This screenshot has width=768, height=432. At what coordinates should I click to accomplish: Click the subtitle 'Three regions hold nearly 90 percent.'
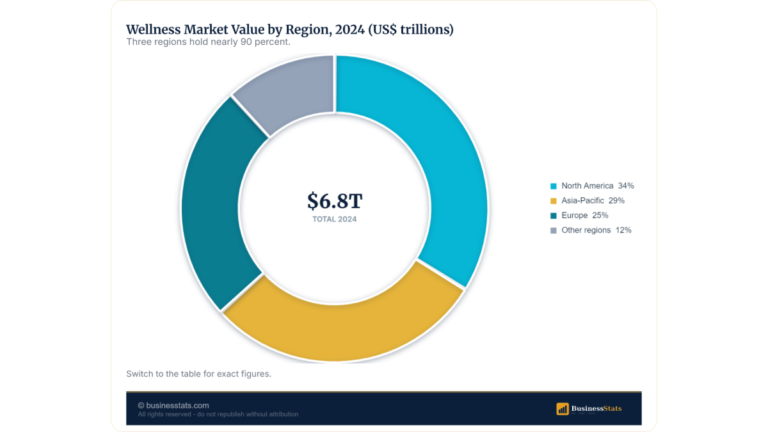point(208,42)
